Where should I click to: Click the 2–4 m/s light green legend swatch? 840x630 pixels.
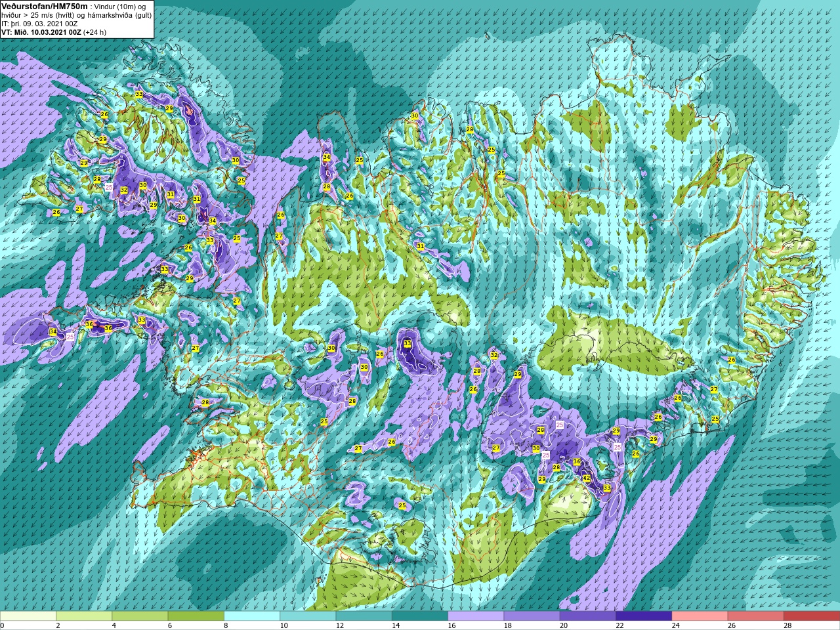tap(84, 616)
